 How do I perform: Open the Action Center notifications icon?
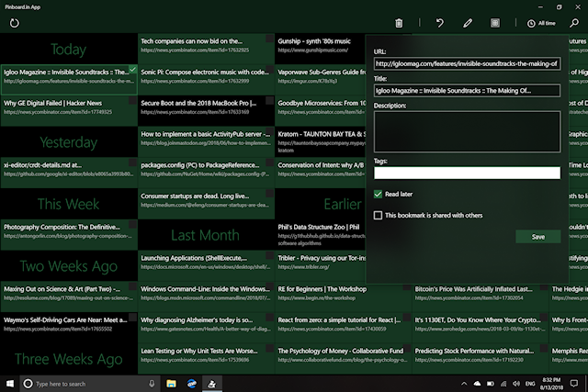pyautogui.click(x=573, y=384)
